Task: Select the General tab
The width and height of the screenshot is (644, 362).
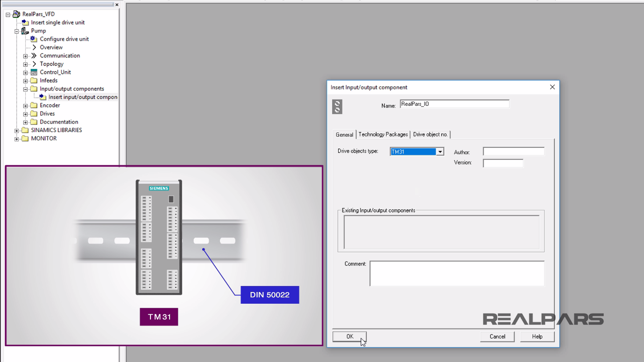Action: coord(344,134)
